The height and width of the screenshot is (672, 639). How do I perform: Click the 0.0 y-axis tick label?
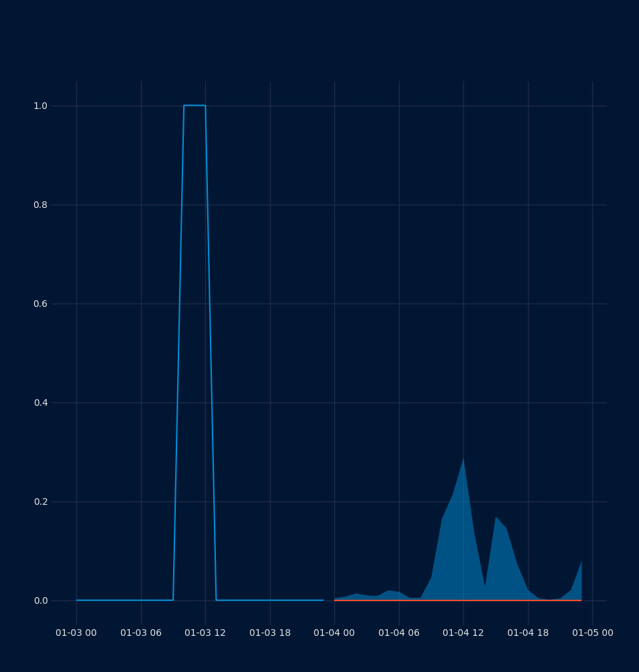coord(41,600)
